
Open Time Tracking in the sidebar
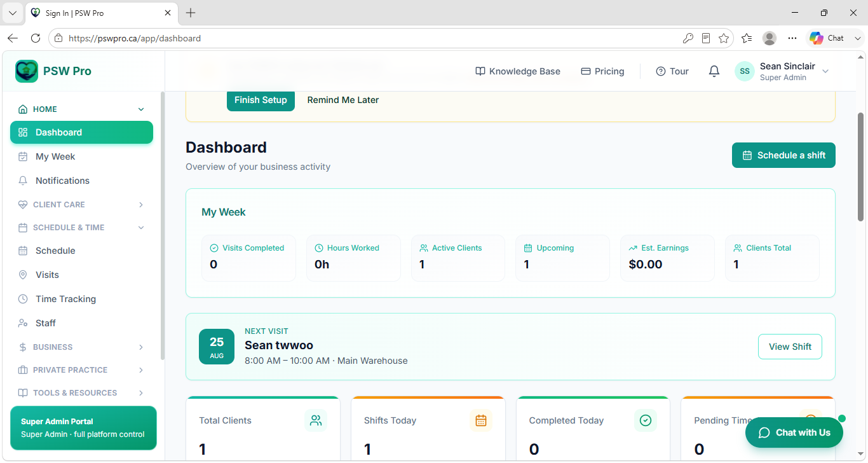(81, 299)
